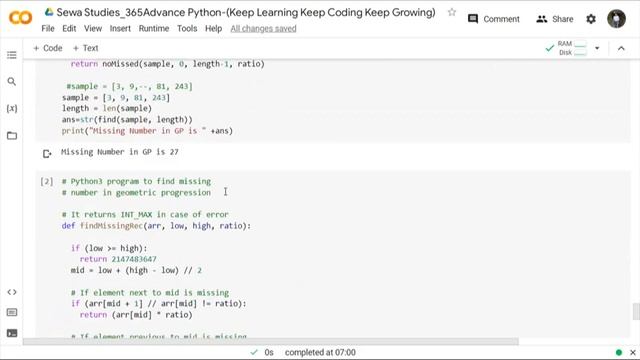Open Find and replace sidebar icon
Image resolution: width=640 pixels, height=360 pixels.
coord(12,82)
